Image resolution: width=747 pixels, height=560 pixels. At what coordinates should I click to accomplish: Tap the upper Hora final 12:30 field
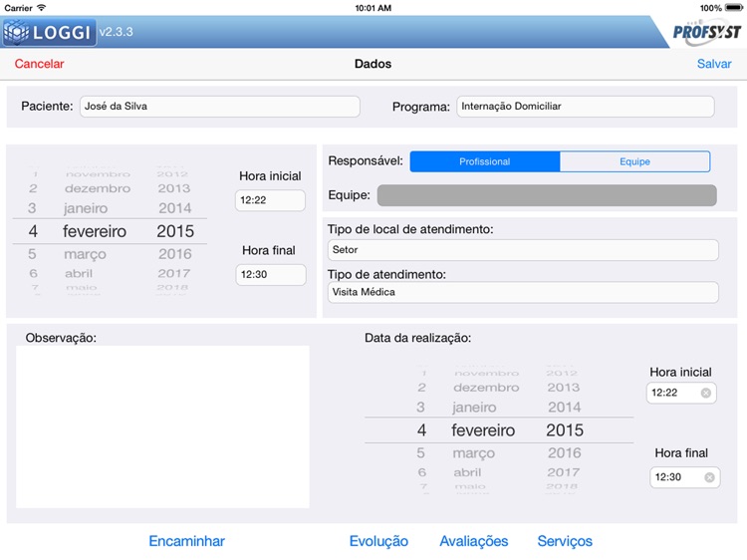(x=271, y=274)
